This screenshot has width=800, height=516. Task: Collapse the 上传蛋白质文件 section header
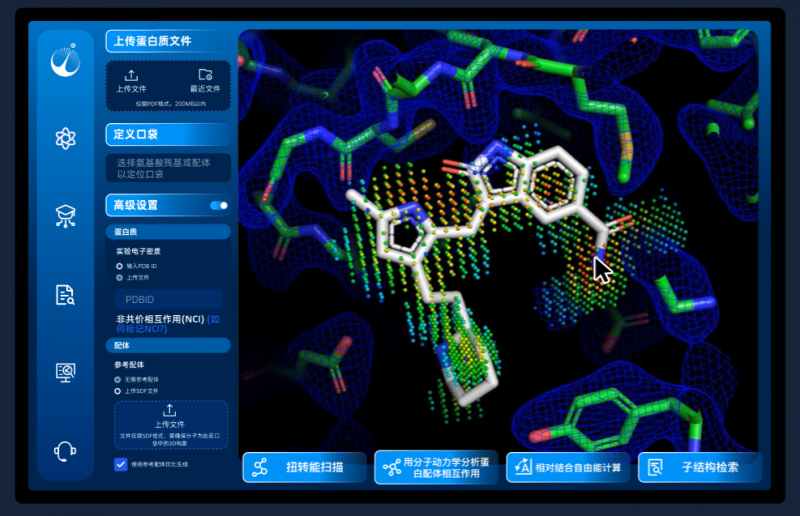(167, 42)
